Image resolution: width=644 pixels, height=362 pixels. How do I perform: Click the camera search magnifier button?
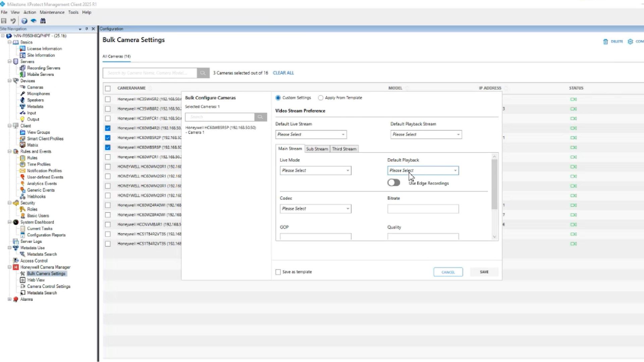[x=203, y=73]
